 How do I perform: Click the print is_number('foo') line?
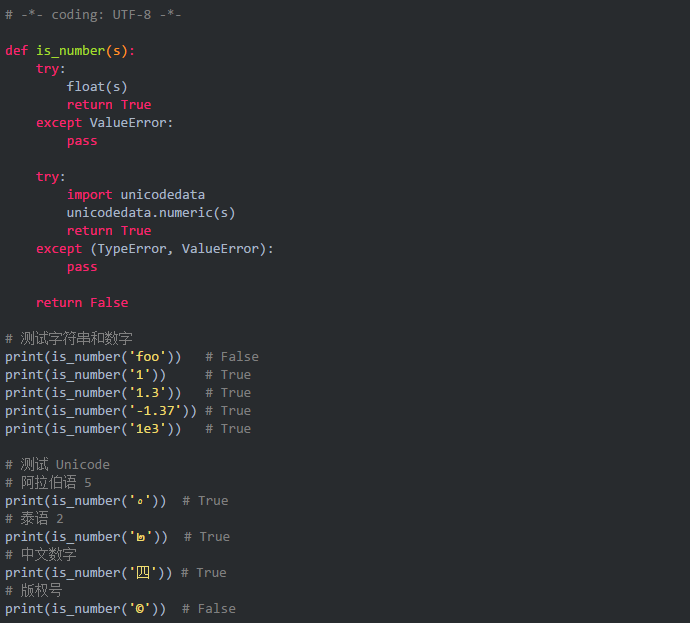click(132, 357)
